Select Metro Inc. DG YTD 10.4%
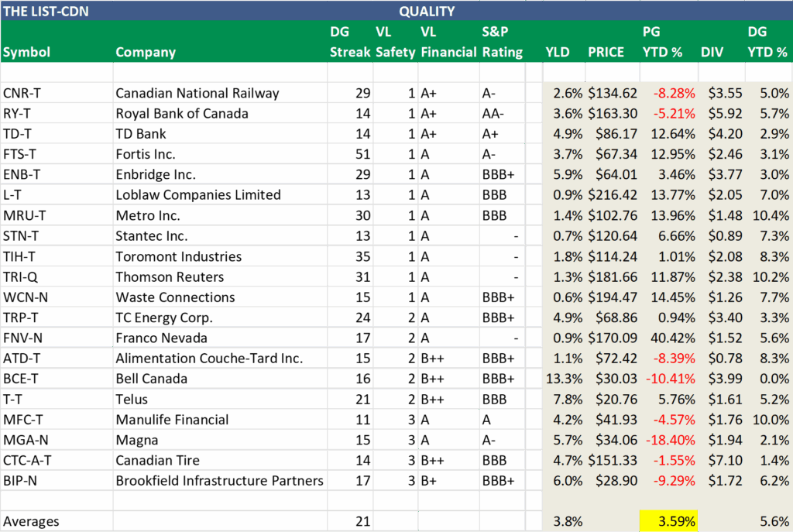793x532 pixels. (x=769, y=215)
